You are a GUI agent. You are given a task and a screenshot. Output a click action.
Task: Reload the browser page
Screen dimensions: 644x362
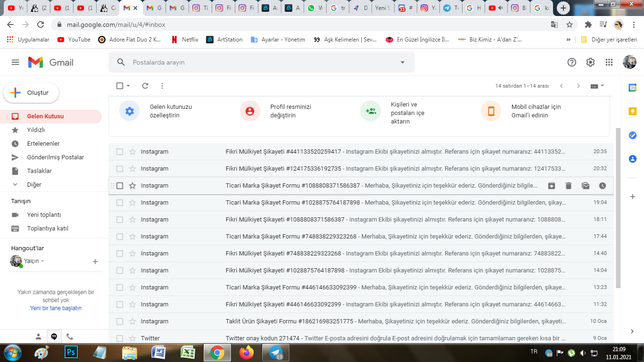coord(41,25)
